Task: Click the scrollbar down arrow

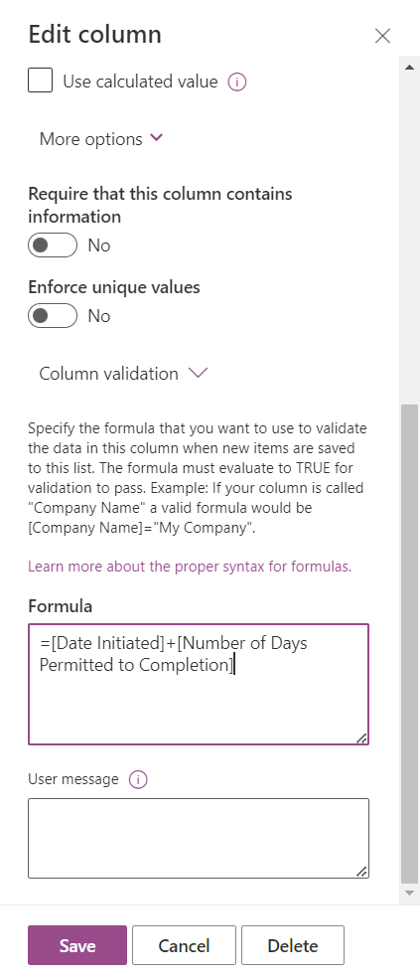Action: [x=409, y=894]
